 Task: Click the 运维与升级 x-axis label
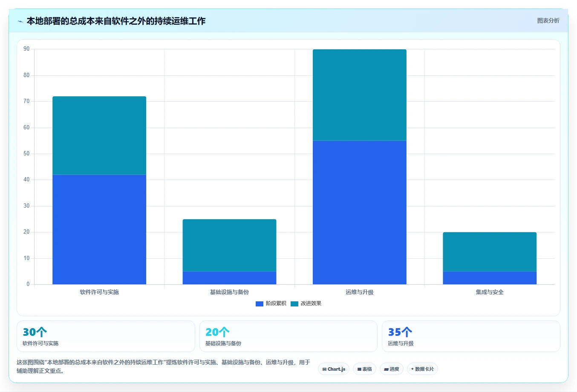(x=360, y=292)
